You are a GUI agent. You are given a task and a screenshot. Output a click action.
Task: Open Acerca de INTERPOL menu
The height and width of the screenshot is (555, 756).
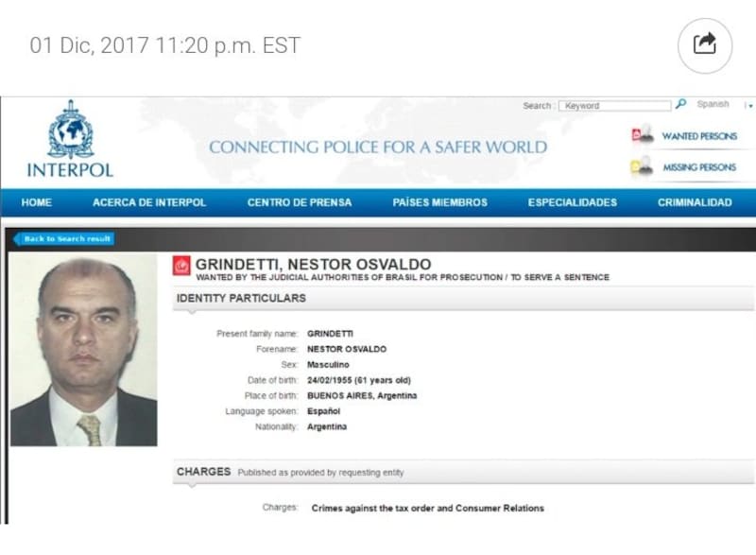tap(149, 202)
